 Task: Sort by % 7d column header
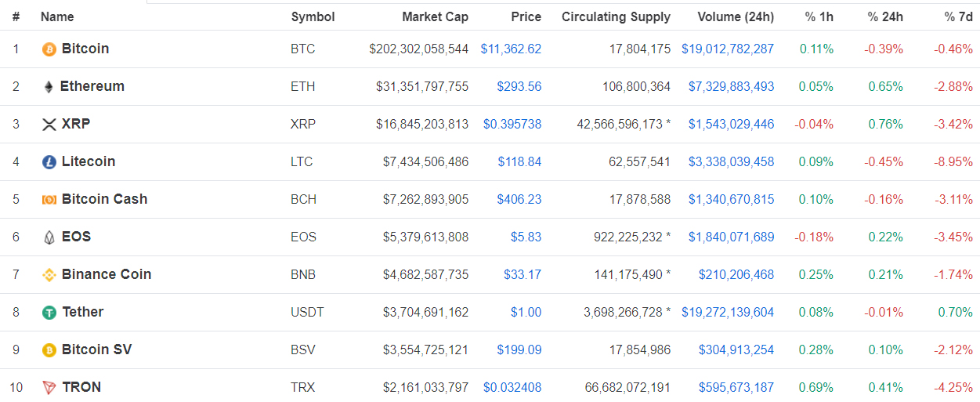tap(959, 16)
